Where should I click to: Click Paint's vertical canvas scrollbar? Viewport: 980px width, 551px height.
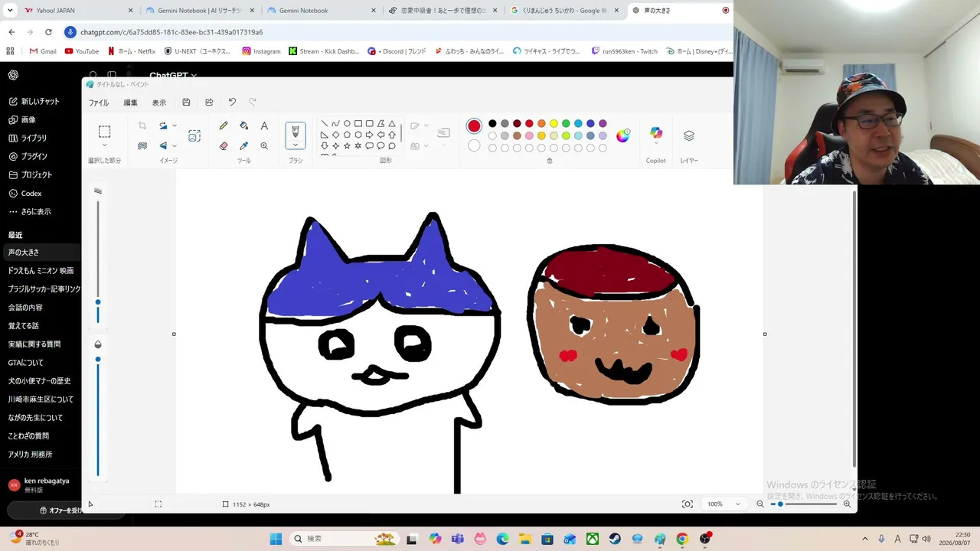click(854, 329)
